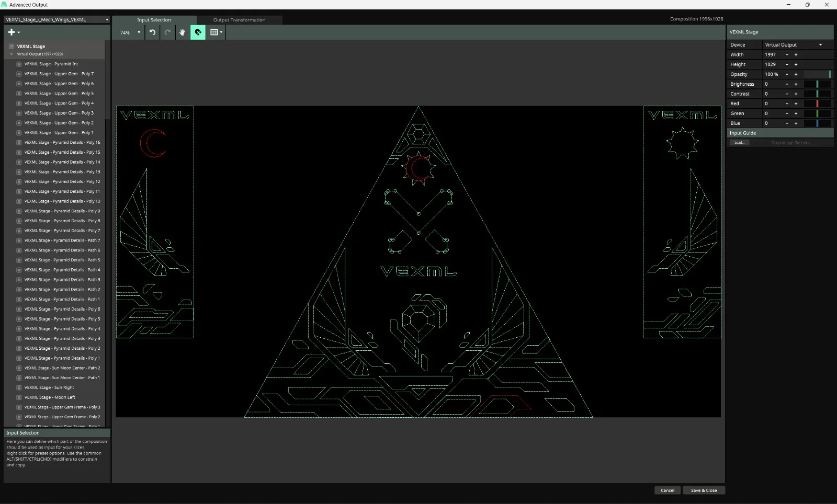
Task: Click the Load button under Input Guide
Action: [739, 142]
